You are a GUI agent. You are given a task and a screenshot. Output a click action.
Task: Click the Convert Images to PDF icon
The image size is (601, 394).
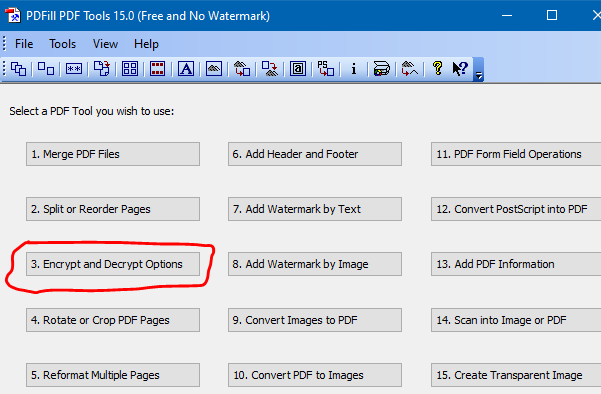[242, 69]
